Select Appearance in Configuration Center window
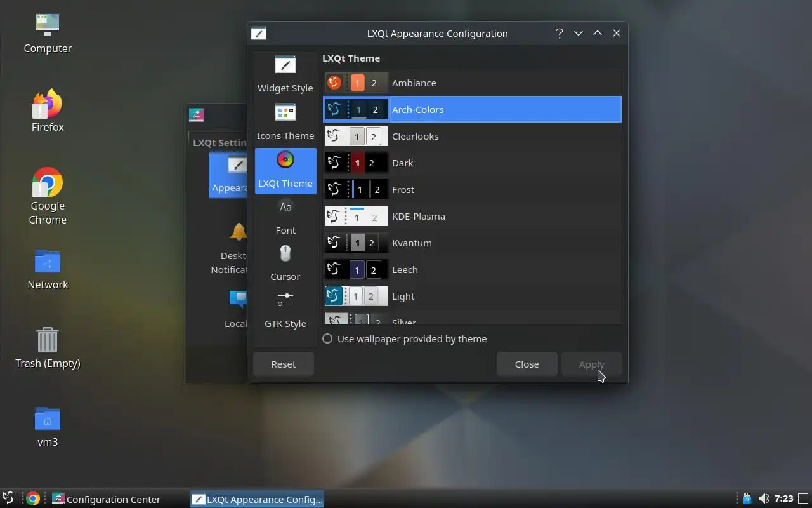This screenshot has width=812, height=508. (228, 175)
